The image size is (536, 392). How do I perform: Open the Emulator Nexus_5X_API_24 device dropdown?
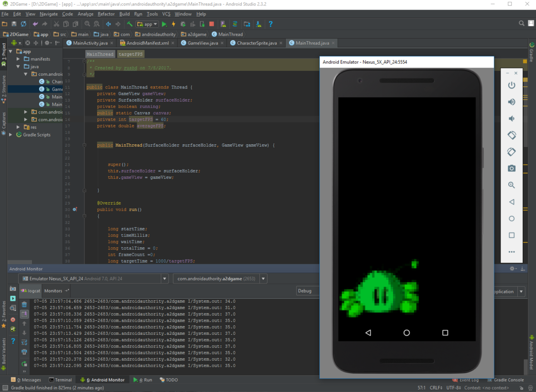coord(164,278)
